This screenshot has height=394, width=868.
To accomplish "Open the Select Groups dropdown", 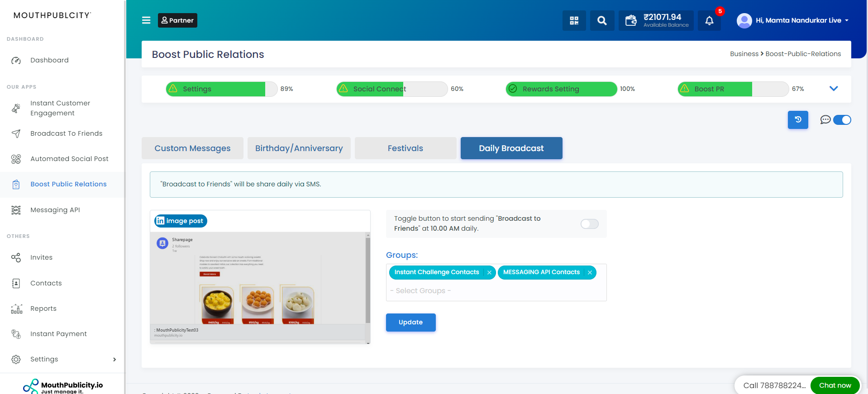I will pyautogui.click(x=496, y=291).
